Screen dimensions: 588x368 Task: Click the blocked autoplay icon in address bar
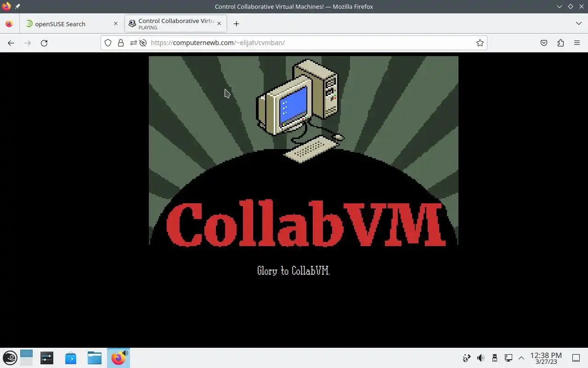pyautogui.click(x=143, y=43)
